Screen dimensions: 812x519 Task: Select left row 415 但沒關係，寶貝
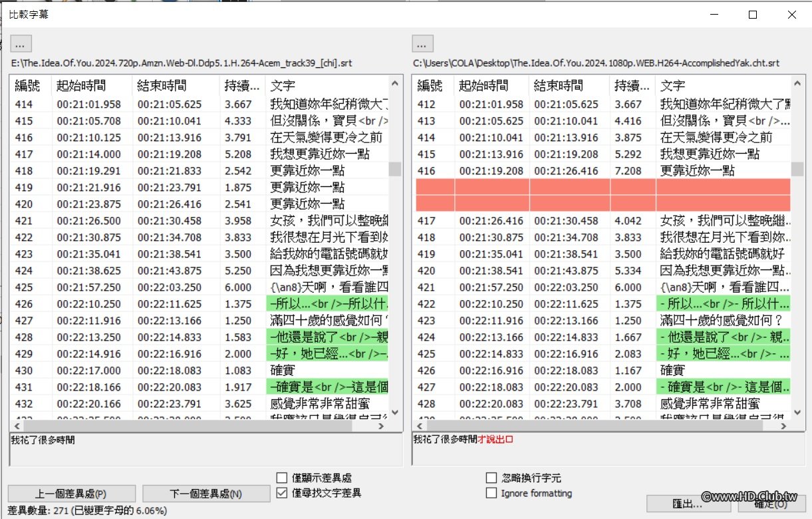click(200, 121)
